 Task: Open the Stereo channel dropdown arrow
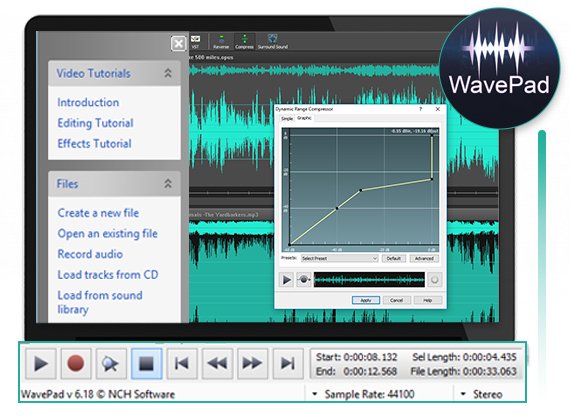click(463, 394)
